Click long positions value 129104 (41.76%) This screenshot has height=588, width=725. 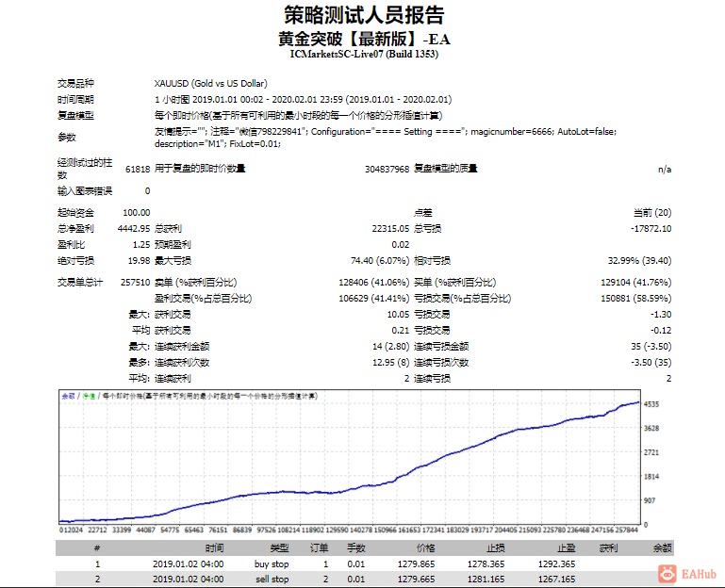click(636, 283)
